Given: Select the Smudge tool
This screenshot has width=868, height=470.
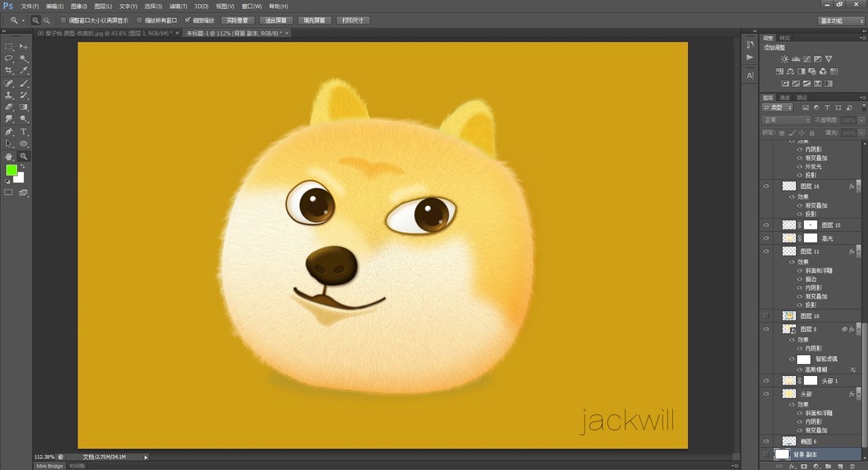Looking at the screenshot, I should click(9, 119).
